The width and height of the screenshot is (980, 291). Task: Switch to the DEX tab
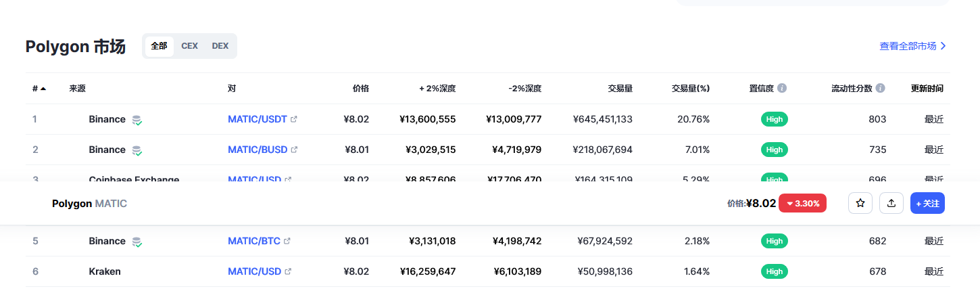[x=220, y=46]
